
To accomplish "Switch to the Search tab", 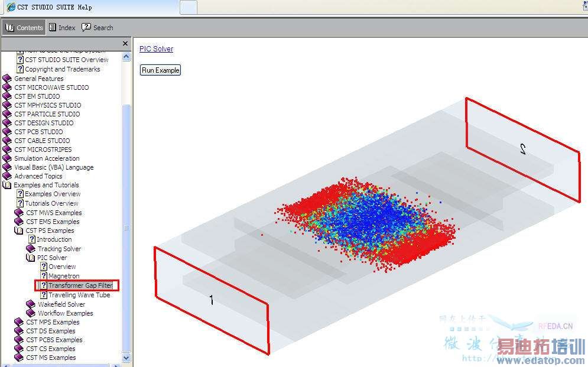I will 97,28.
